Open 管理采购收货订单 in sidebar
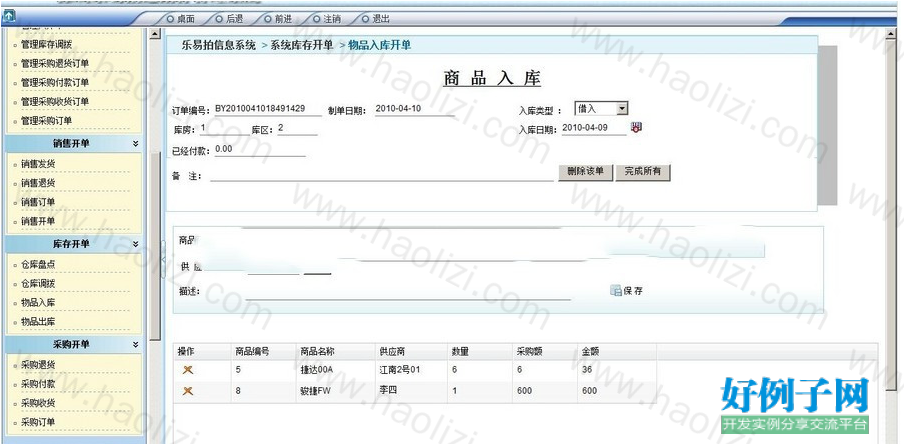Image resolution: width=904 pixels, height=444 pixels. 55,101
